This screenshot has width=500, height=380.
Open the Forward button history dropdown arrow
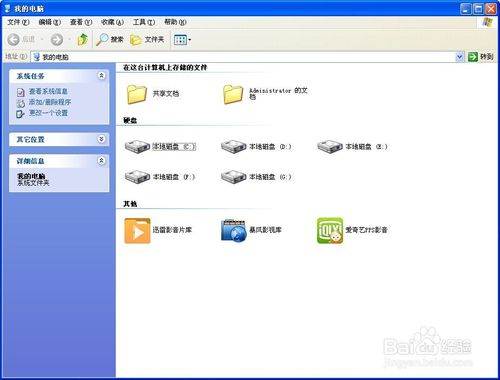[69, 40]
